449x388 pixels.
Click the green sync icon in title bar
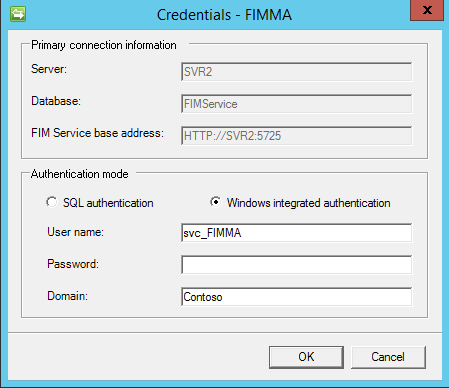[x=18, y=14]
